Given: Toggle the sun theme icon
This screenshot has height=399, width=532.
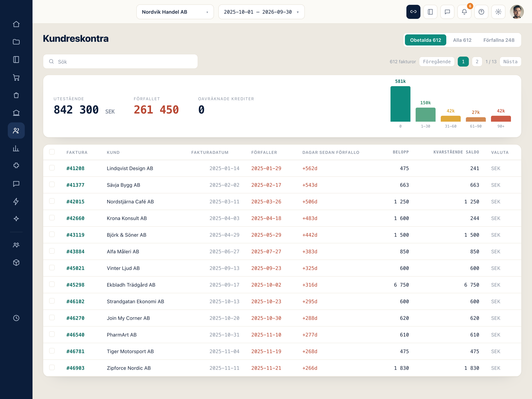Looking at the screenshot, I should (498, 12).
